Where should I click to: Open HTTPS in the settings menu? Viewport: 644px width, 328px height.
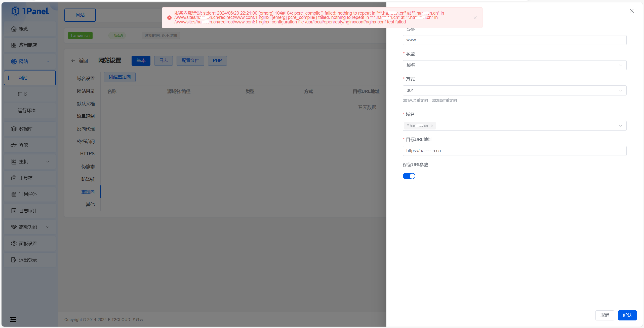[87, 154]
